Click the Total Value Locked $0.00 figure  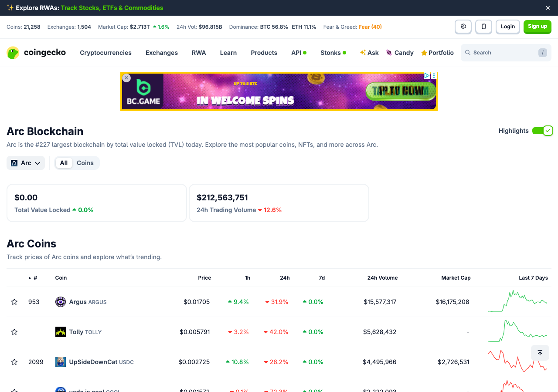point(26,198)
